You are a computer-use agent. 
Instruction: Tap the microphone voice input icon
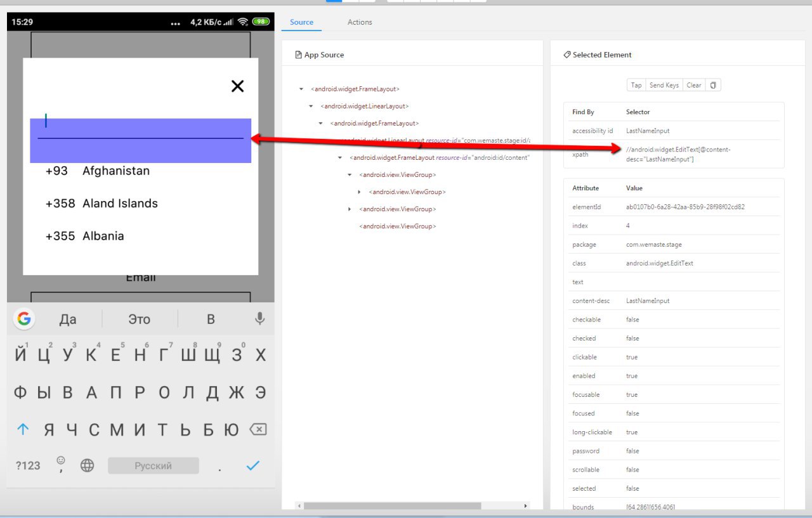[x=259, y=319]
